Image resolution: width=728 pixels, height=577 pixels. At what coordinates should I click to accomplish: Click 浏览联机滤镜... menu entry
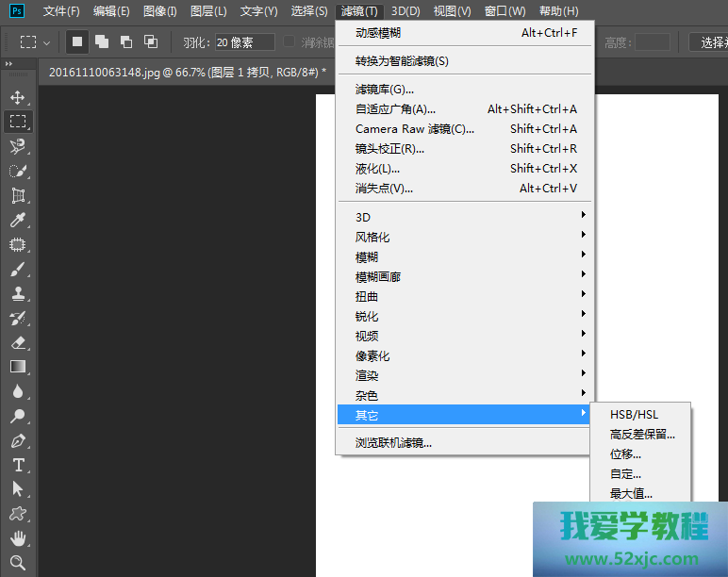(393, 442)
